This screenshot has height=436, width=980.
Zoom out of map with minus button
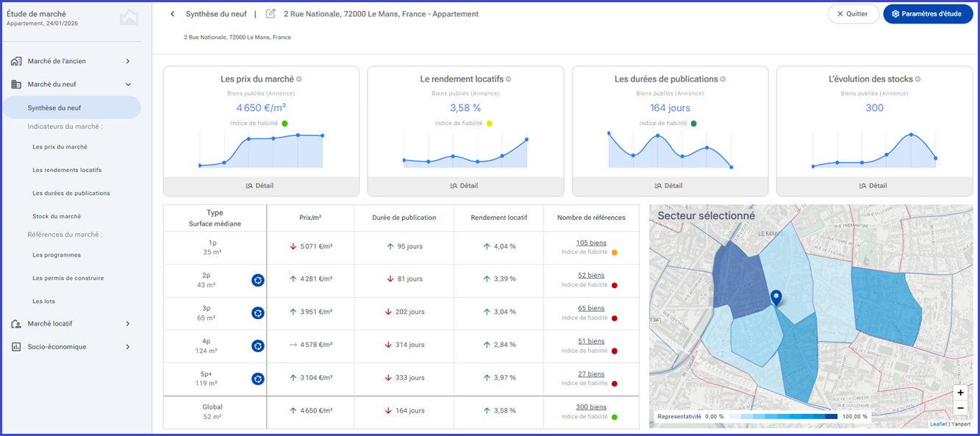(960, 407)
